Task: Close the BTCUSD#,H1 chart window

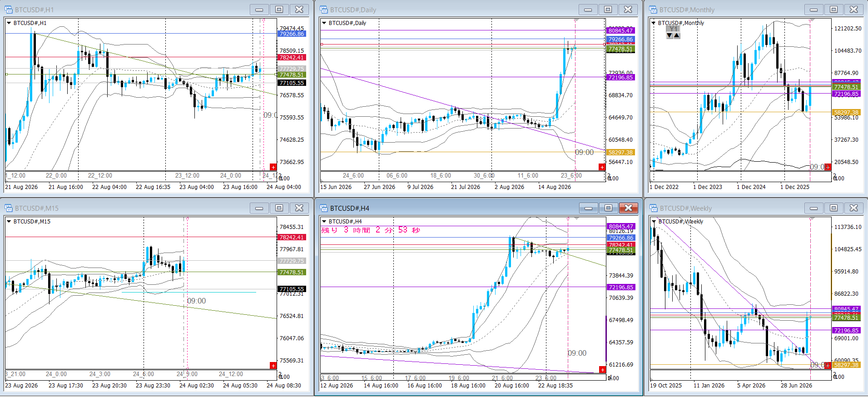Action: pos(299,10)
